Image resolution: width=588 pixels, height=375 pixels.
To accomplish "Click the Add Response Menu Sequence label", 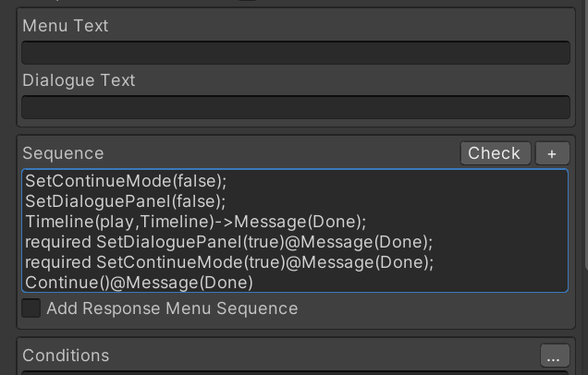I will click(172, 308).
